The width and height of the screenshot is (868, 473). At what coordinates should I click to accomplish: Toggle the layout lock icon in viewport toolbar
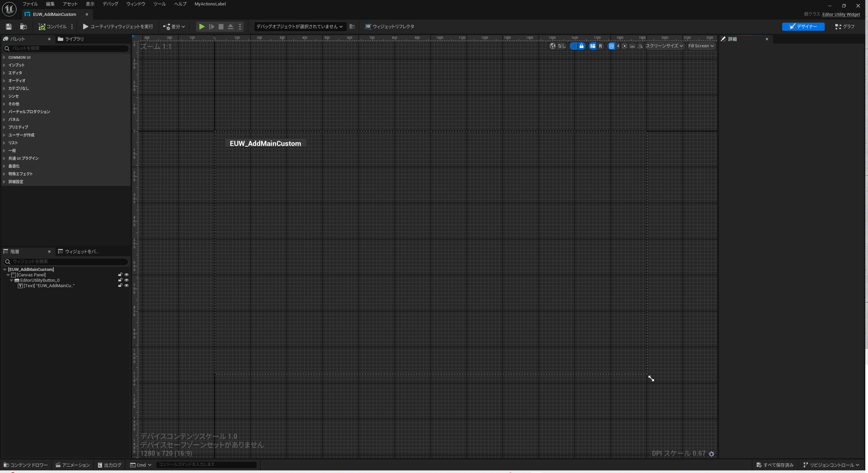581,46
